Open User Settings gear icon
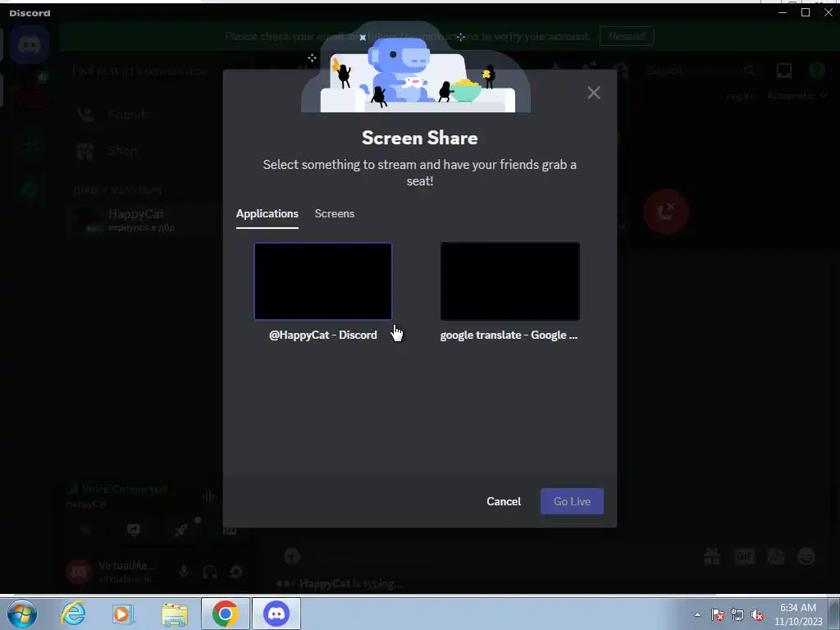Viewport: 840px width, 630px height. pyautogui.click(x=236, y=572)
